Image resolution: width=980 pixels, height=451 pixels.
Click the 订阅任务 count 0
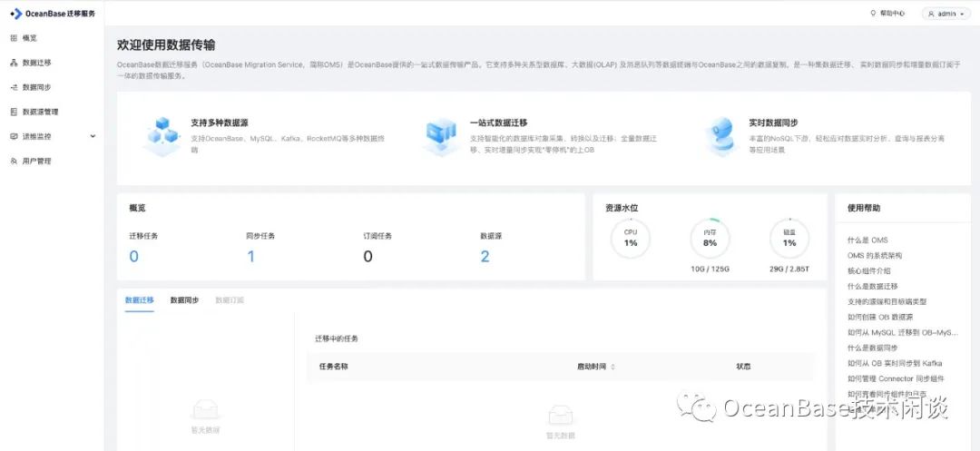click(x=367, y=257)
